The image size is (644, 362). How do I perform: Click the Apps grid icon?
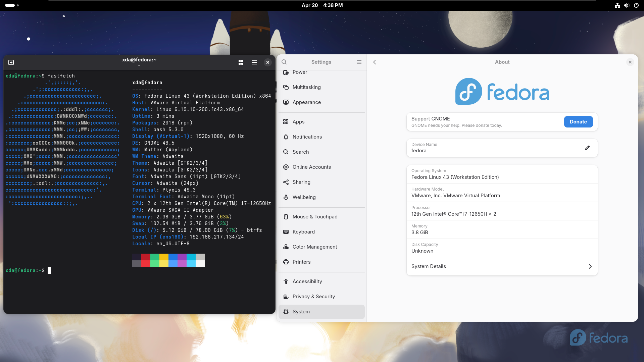286,122
